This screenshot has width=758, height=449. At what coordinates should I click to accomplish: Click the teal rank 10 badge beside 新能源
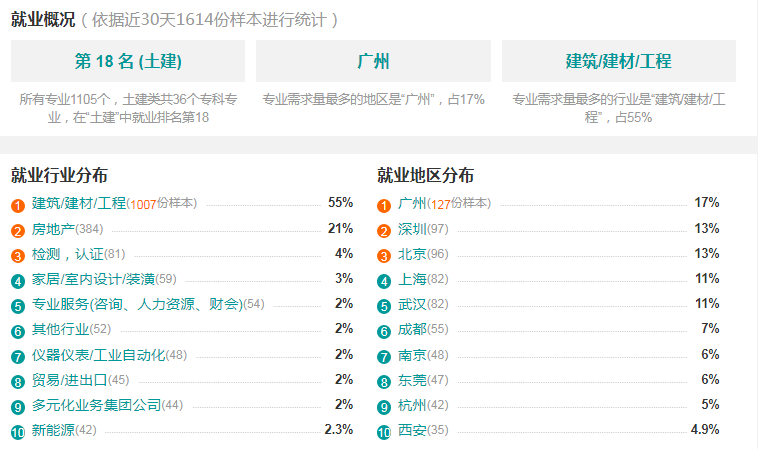tap(18, 432)
